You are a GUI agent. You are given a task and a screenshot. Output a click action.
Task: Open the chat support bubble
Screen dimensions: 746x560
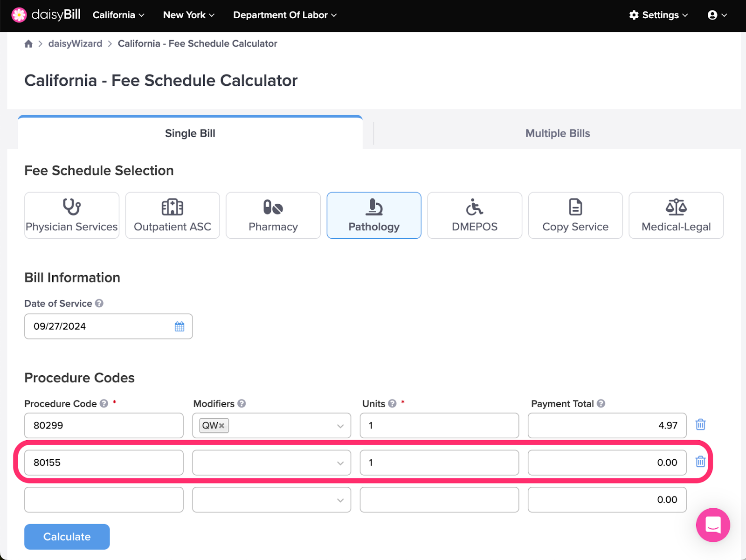coord(713,525)
